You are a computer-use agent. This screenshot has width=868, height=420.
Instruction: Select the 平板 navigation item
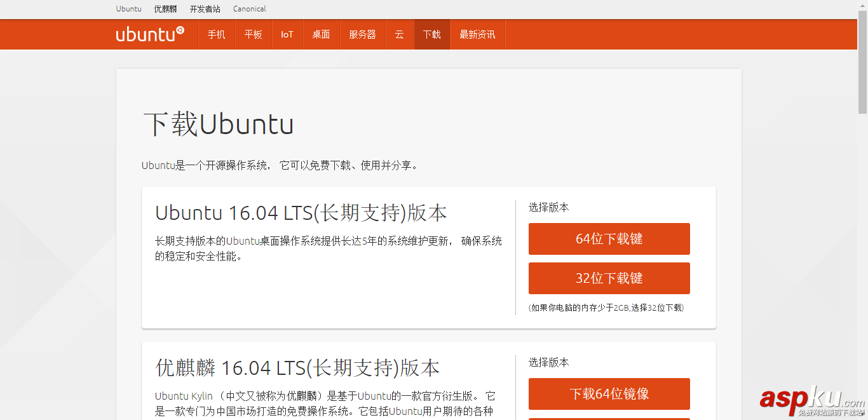pyautogui.click(x=254, y=34)
